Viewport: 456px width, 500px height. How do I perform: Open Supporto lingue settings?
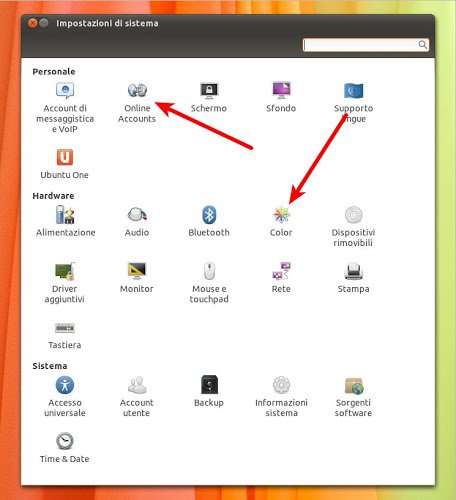(x=353, y=103)
